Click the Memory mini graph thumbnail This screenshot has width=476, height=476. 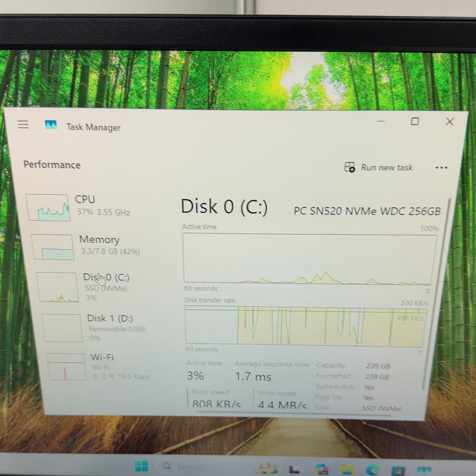(x=53, y=247)
